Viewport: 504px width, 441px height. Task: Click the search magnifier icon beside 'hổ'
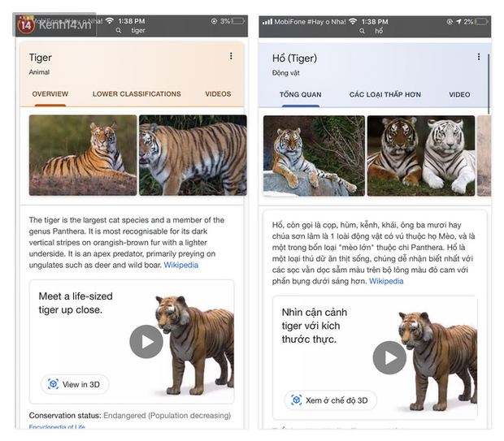[x=367, y=30]
